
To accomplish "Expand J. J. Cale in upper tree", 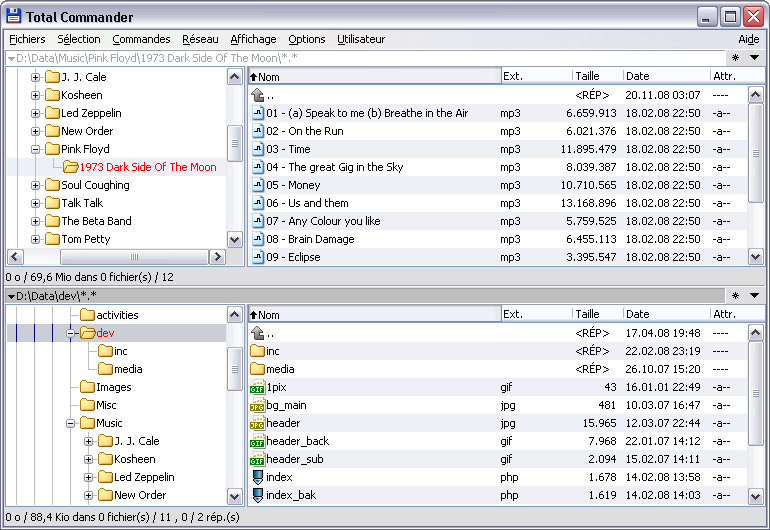I will pyautogui.click(x=35, y=77).
